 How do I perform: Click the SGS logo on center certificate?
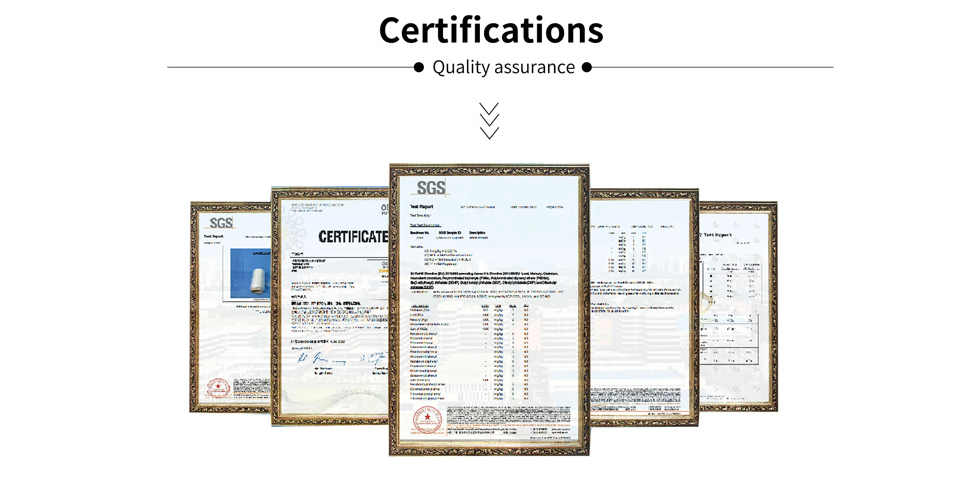pyautogui.click(x=431, y=188)
